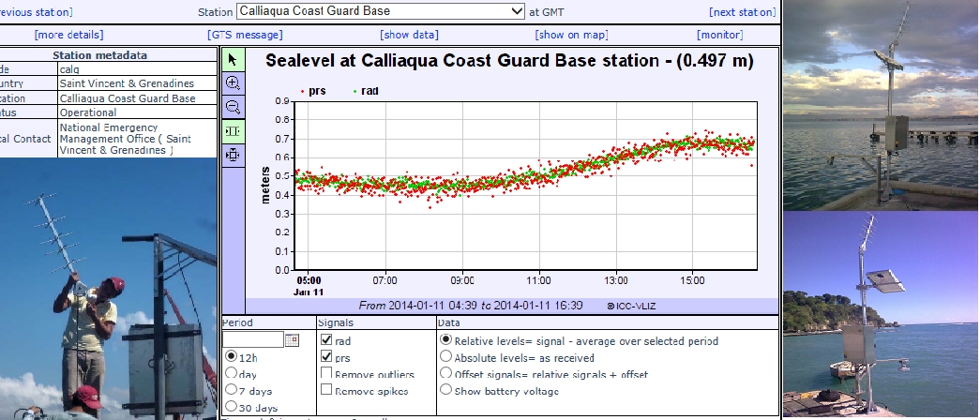Choose the four-direction move tool icon
The height and width of the screenshot is (420, 980).
233,155
